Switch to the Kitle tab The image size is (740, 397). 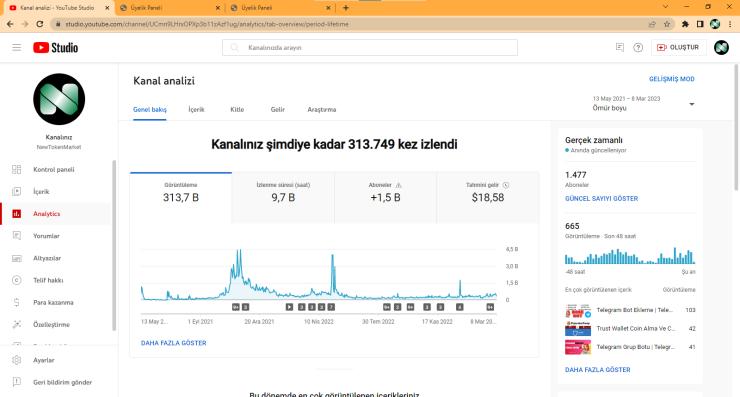pyautogui.click(x=237, y=110)
